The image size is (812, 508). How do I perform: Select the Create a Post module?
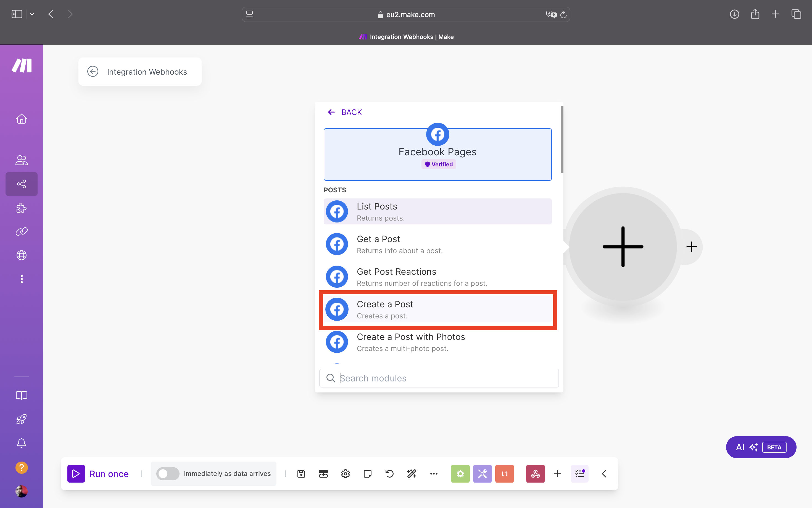[x=437, y=310]
